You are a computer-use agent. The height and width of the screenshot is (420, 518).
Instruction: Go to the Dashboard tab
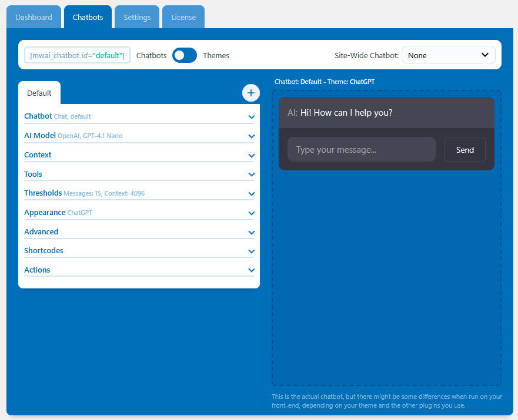pyautogui.click(x=34, y=17)
